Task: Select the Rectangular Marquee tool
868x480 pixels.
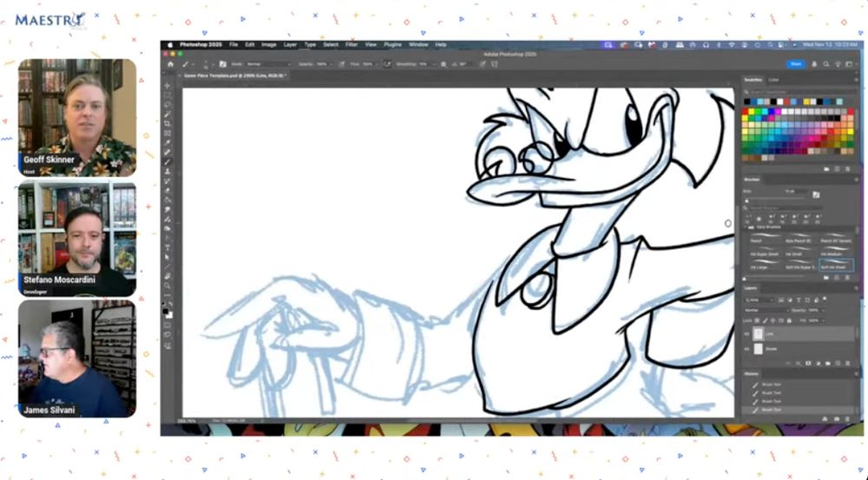Action: point(168,95)
